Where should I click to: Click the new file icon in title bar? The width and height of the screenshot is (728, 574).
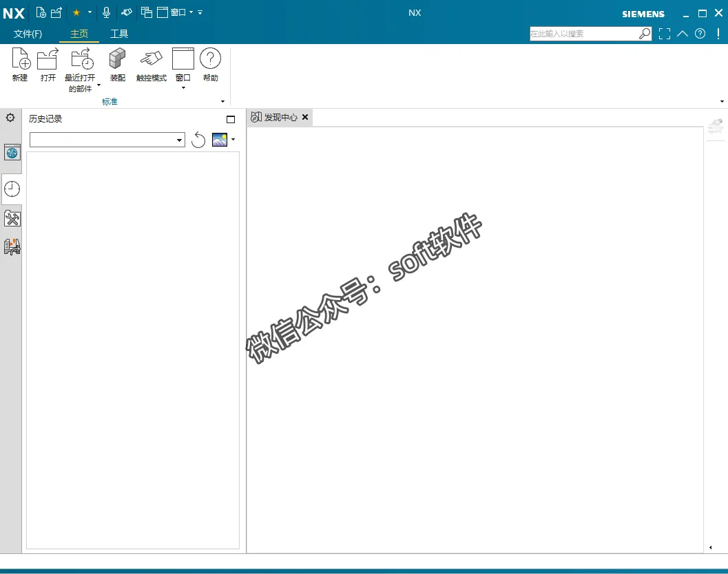pyautogui.click(x=41, y=12)
